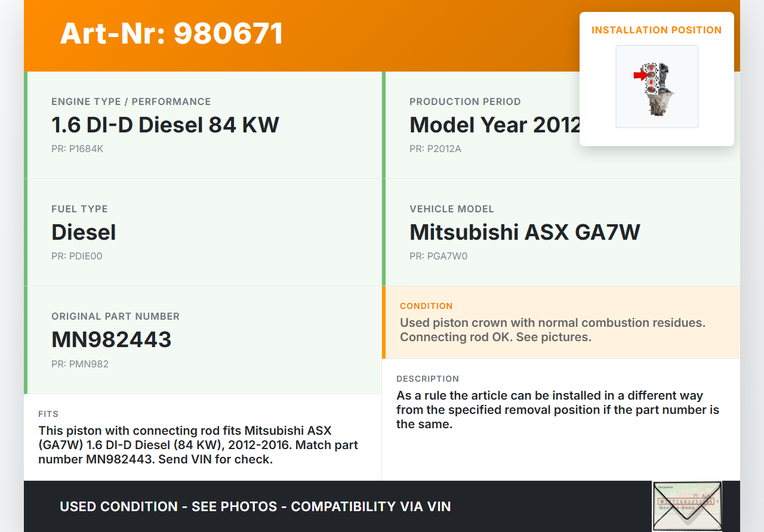Click the Art-Nr: 980671 header title
The width and height of the screenshot is (764, 532).
click(x=171, y=33)
